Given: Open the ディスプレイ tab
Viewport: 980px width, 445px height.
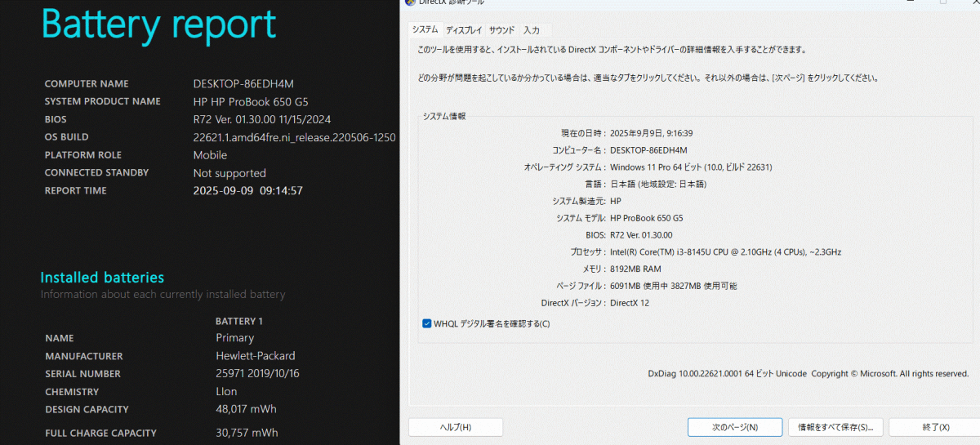Looking at the screenshot, I should (x=464, y=30).
